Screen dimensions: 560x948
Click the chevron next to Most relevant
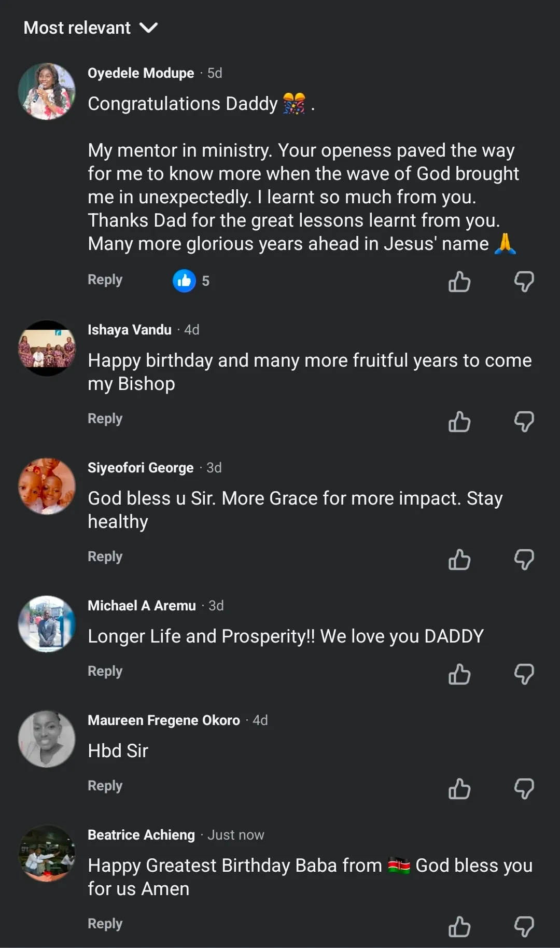148,27
